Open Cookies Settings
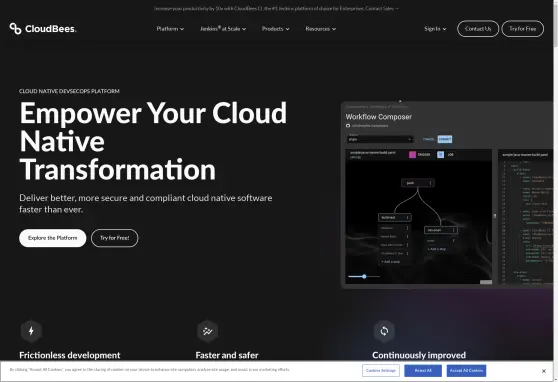 pyautogui.click(x=381, y=371)
